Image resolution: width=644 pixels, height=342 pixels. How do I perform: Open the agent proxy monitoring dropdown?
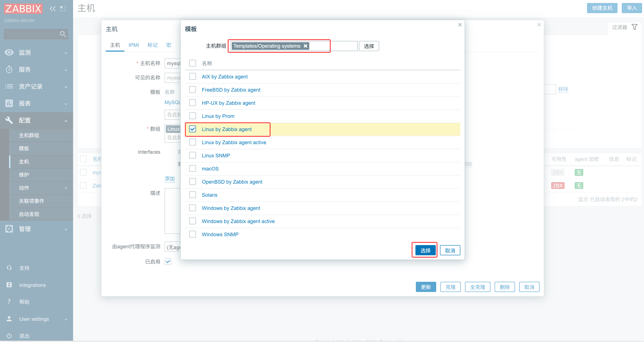point(172,247)
